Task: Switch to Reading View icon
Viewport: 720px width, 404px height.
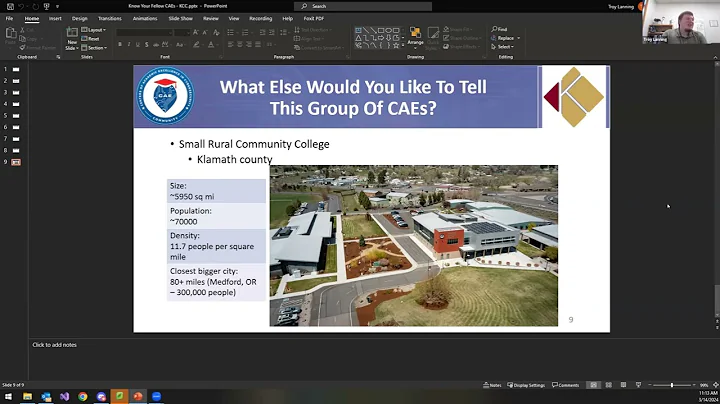Action: [623, 385]
